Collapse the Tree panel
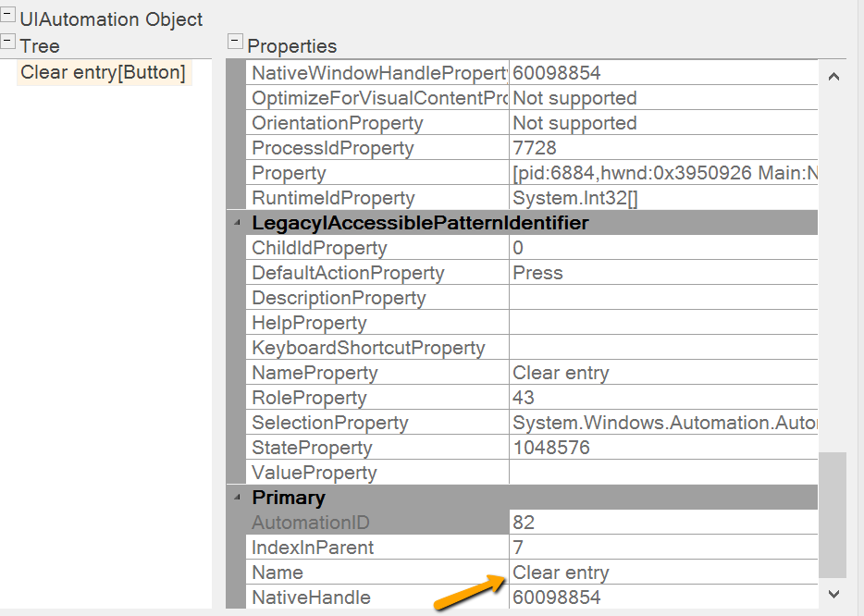Viewport: 864px width, 616px height. pos(8,43)
